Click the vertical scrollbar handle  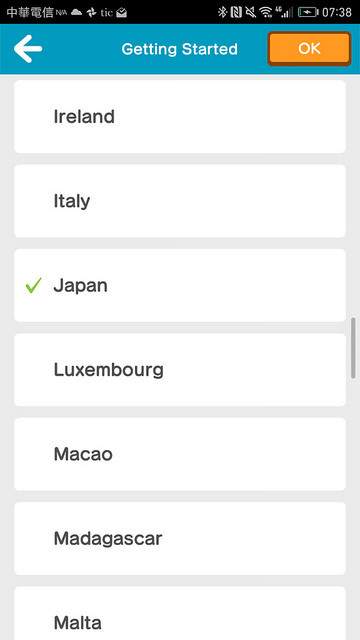coord(353,348)
